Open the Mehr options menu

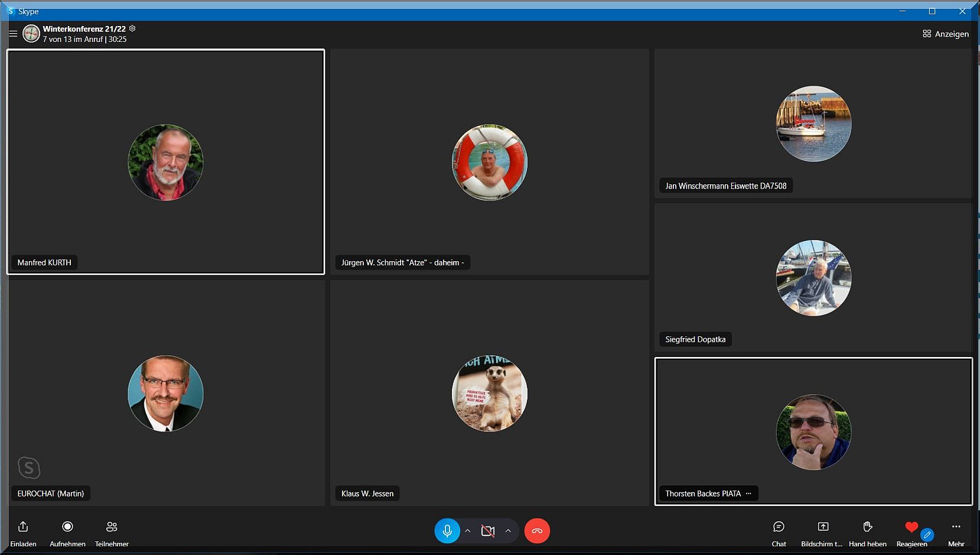[956, 527]
